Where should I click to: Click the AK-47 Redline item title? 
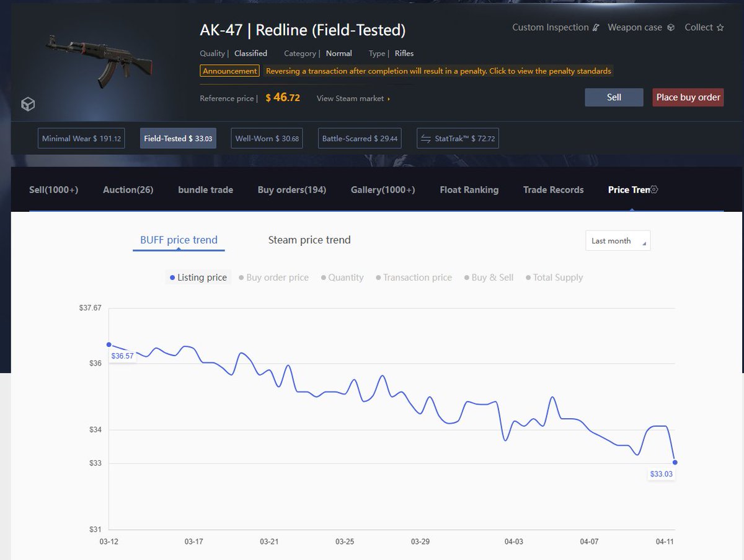[x=303, y=30]
